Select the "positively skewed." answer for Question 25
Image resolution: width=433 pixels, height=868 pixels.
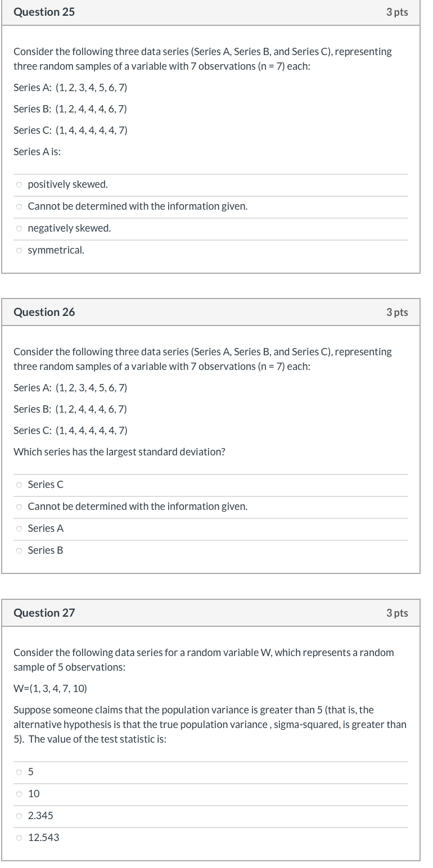[19, 184]
